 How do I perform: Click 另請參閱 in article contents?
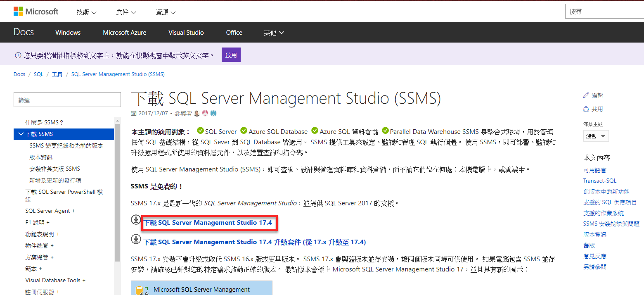point(594,267)
